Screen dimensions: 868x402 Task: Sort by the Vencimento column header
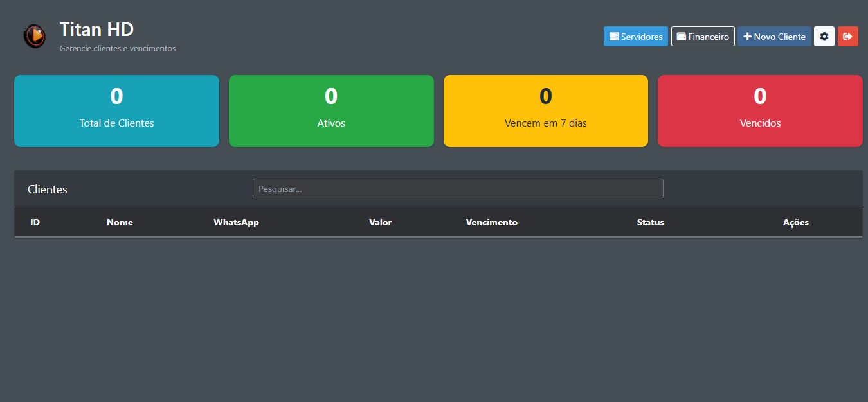coord(491,222)
